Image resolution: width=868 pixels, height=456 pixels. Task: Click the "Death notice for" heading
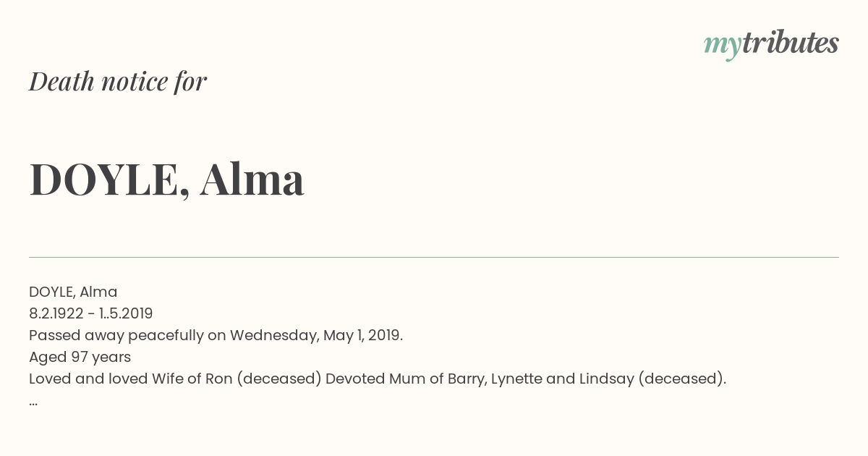(x=118, y=81)
